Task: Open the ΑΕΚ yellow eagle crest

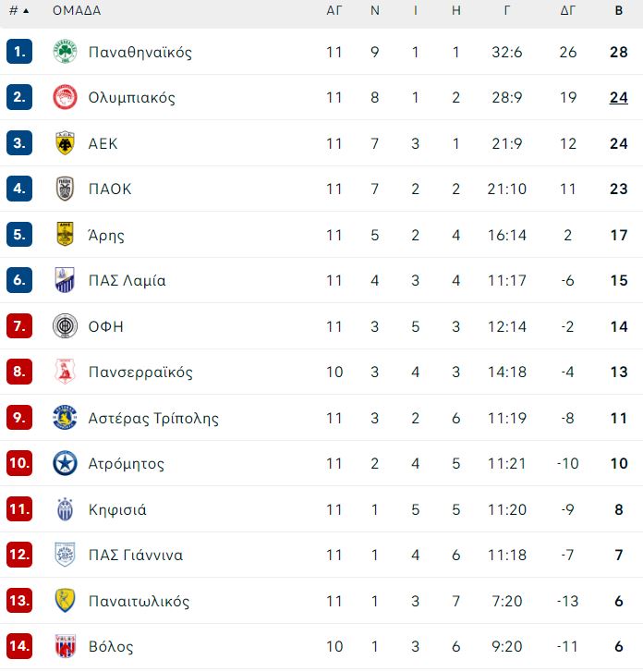Action: coord(65,143)
